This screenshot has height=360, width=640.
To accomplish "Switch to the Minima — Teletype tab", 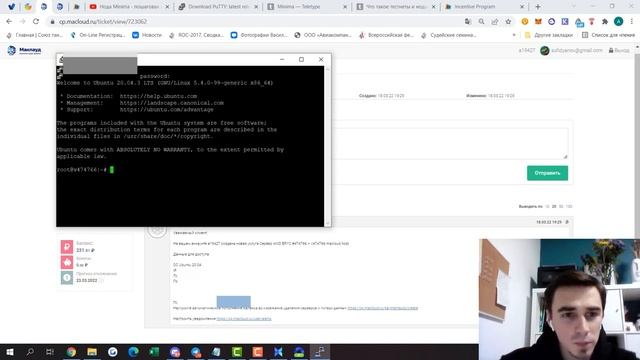I will [307, 7].
